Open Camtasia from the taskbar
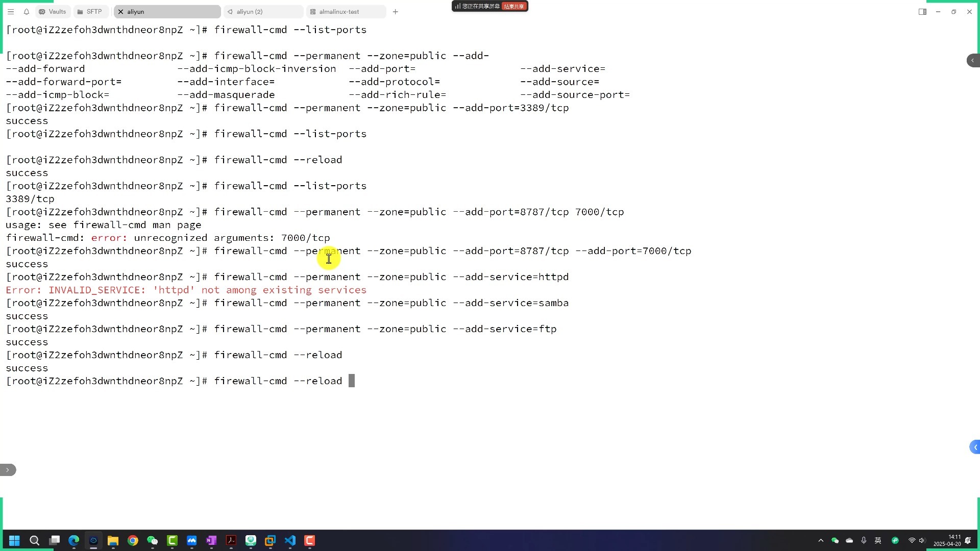Viewport: 980px width, 551px height. click(x=172, y=540)
